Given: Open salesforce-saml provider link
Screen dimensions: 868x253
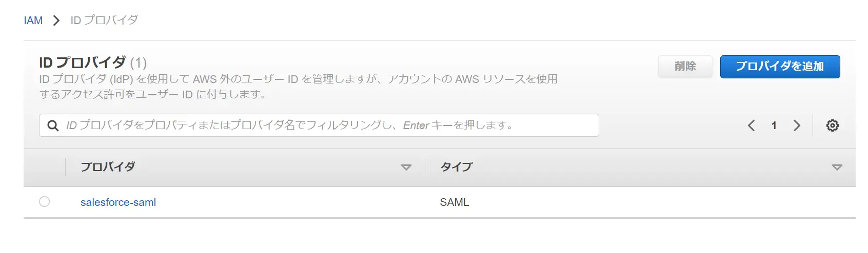Looking at the screenshot, I should point(118,202).
